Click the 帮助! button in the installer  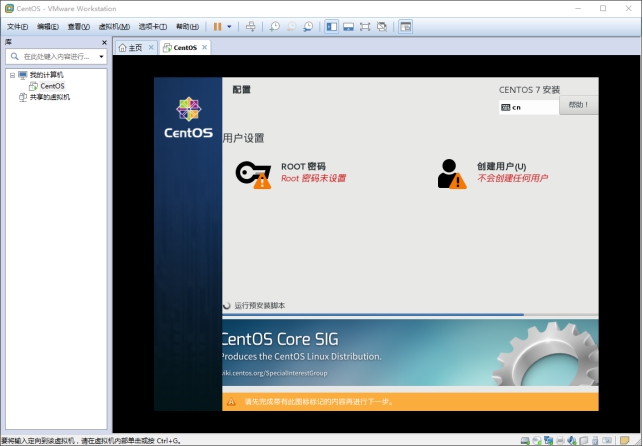tap(578, 105)
